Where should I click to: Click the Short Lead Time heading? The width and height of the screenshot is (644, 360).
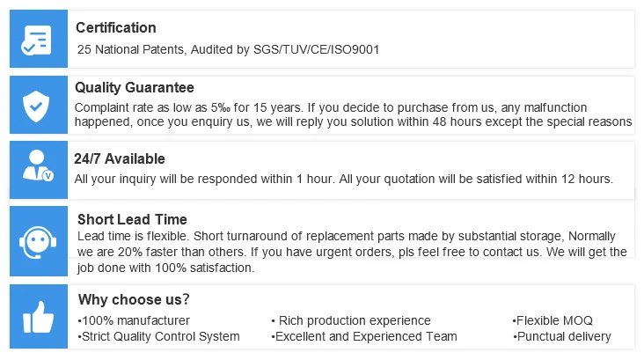click(x=132, y=219)
